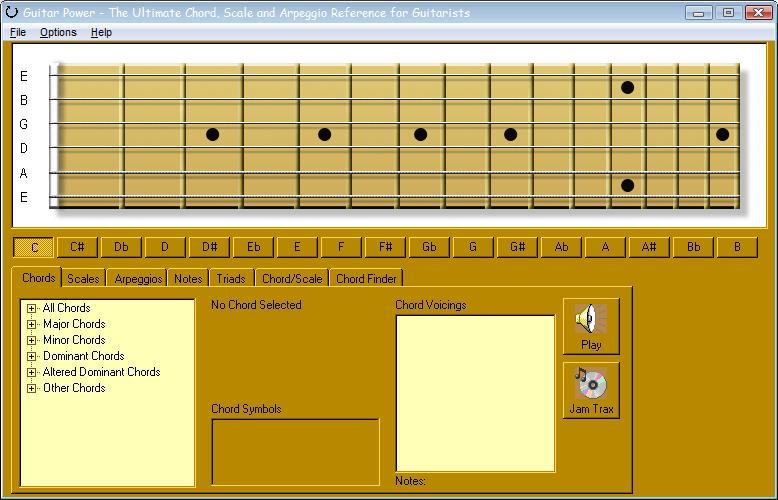Expand the Other Chords node
The height and width of the screenshot is (500, 778).
pyautogui.click(x=31, y=388)
